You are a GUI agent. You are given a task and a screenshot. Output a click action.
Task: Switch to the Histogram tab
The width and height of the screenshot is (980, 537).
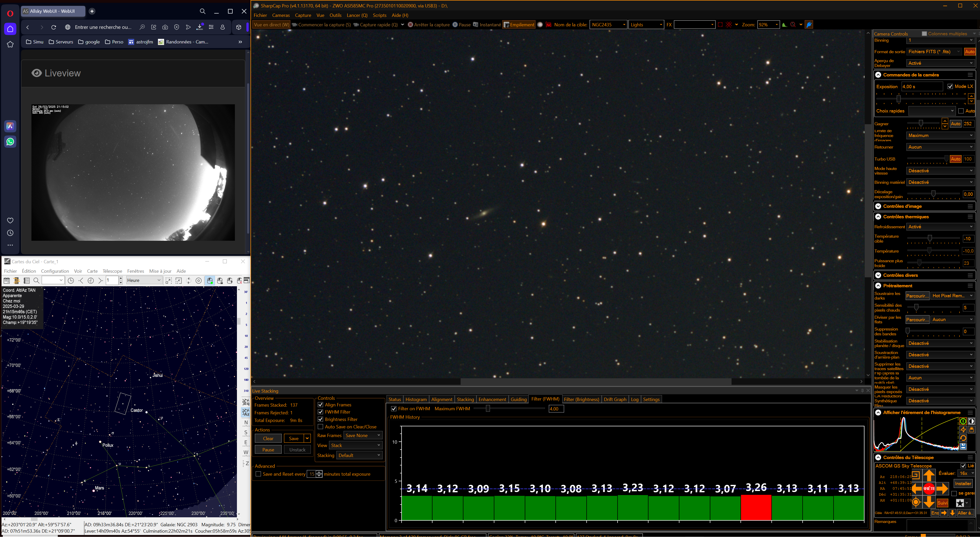(x=416, y=399)
